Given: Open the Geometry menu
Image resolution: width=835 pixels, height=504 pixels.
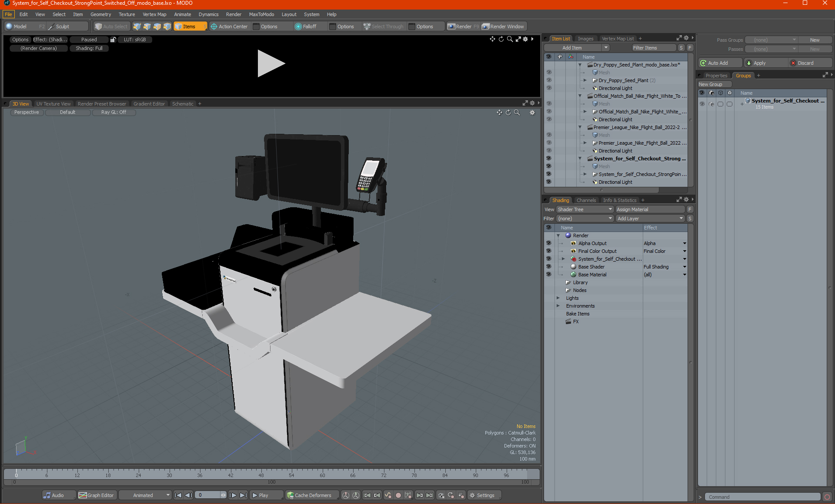Looking at the screenshot, I should click(x=100, y=14).
